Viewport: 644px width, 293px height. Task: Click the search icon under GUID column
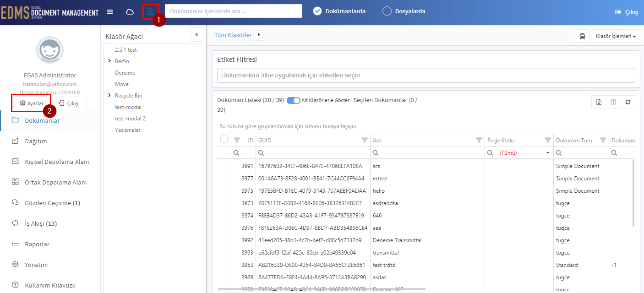261,152
